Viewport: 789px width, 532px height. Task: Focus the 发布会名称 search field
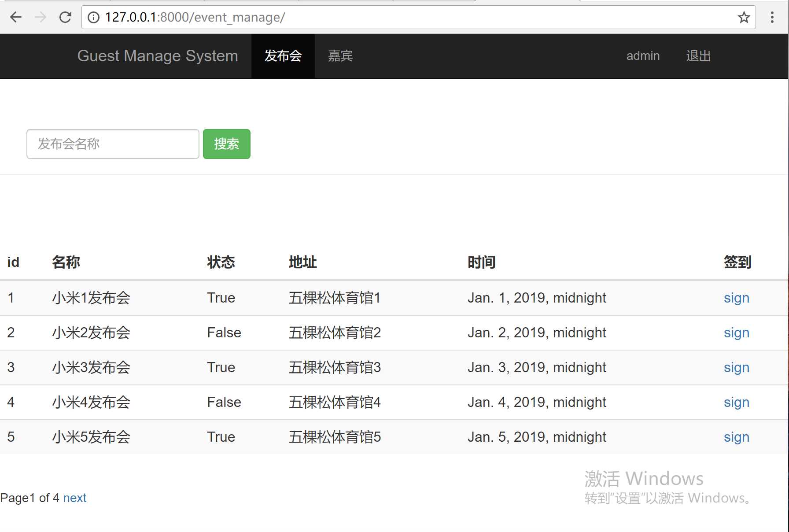(113, 144)
